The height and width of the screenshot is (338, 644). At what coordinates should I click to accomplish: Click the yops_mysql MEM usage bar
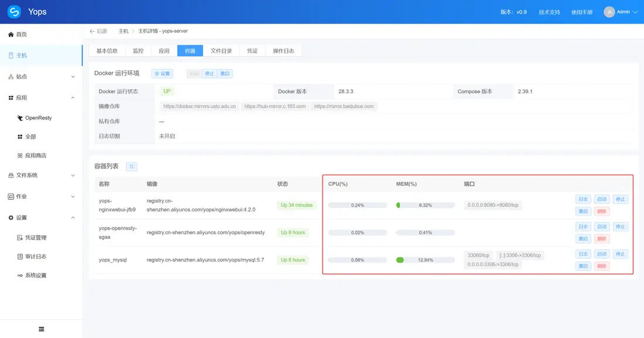pyautogui.click(x=425, y=260)
